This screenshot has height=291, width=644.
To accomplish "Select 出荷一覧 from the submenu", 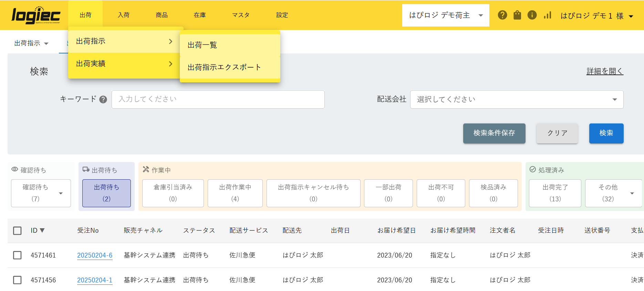I will (230, 45).
